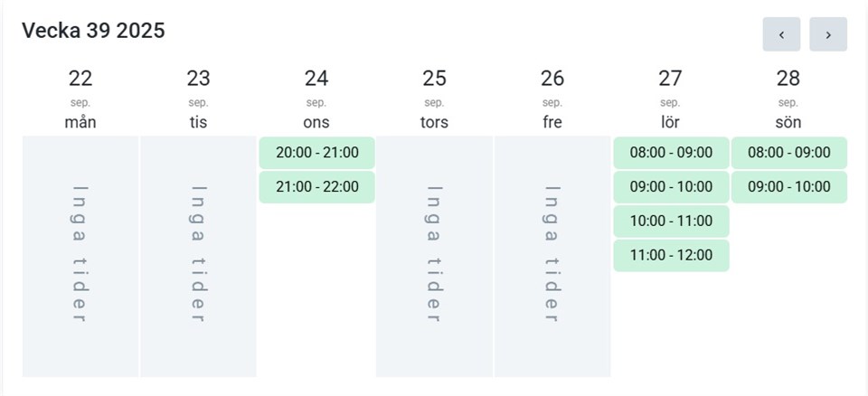Screen dimensions: 868x396
Task: Choose Saturday 08:00 - 09:00 slot
Action: 671,153
